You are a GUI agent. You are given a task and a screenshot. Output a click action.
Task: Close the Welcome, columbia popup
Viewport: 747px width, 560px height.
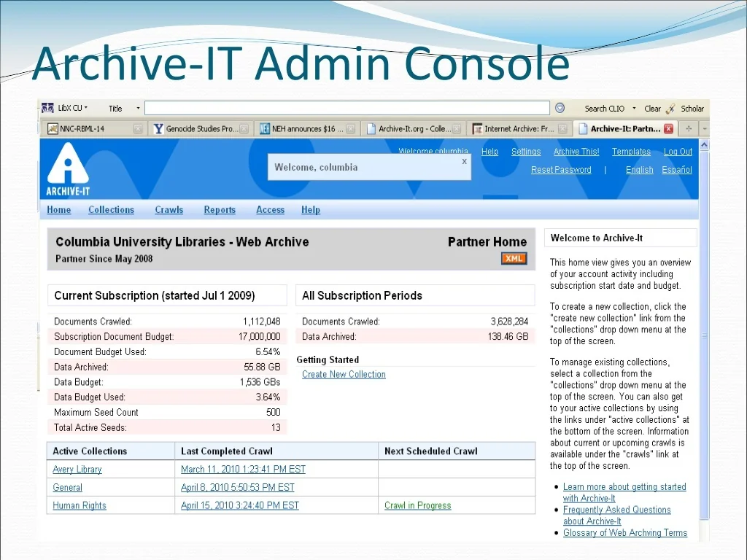click(x=464, y=162)
